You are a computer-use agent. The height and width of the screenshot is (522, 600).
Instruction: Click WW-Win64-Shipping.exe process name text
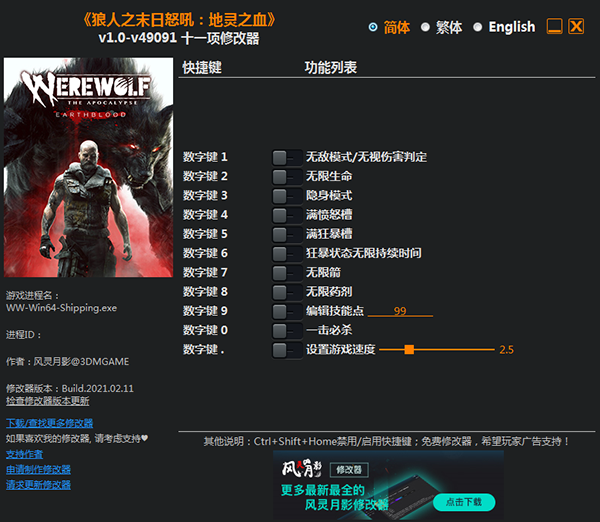[62, 308]
